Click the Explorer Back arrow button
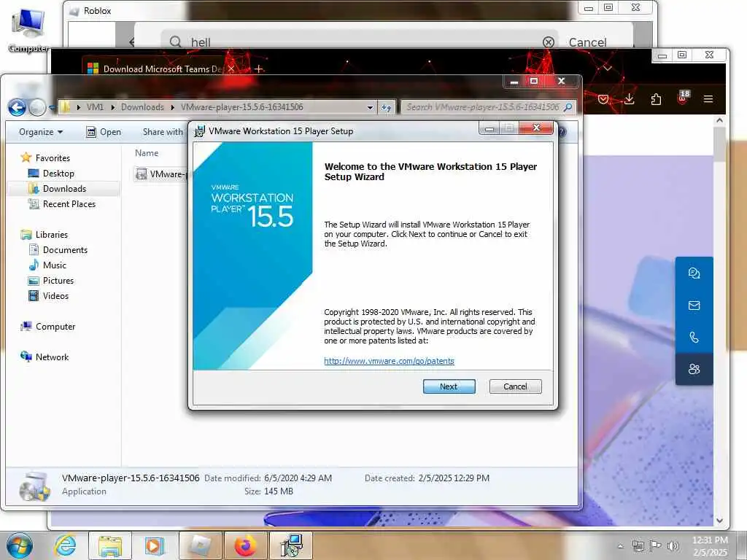Image resolution: width=747 pixels, height=560 pixels. pos(18,108)
